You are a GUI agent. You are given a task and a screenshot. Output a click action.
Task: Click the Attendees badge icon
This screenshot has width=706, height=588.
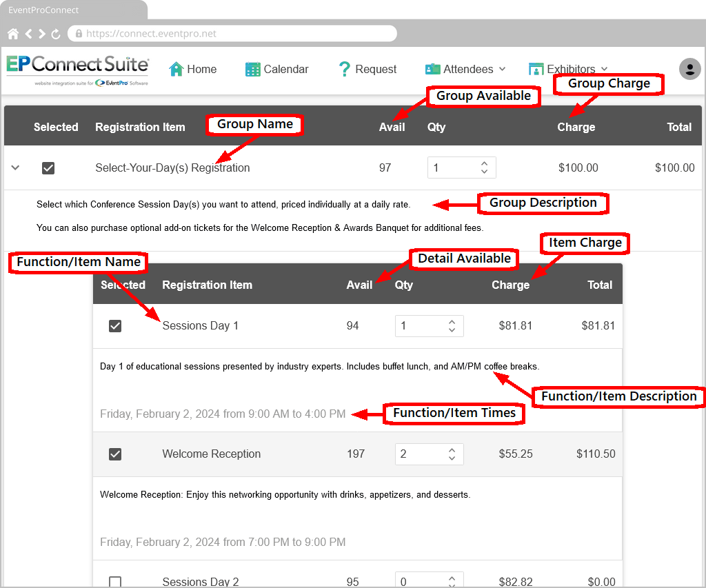point(433,69)
